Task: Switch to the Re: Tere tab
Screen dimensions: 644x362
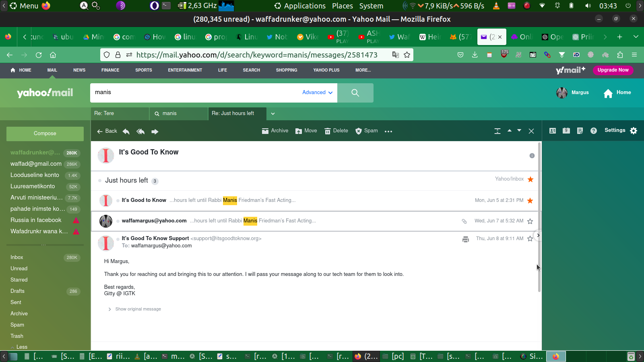Action: pyautogui.click(x=120, y=114)
